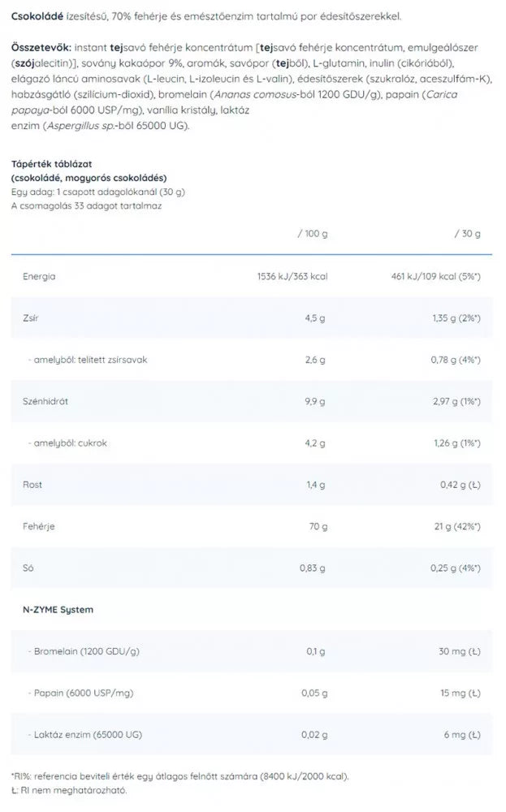Select the Csokoládé bold word at top
The height and width of the screenshot is (812, 506).
click(x=37, y=16)
